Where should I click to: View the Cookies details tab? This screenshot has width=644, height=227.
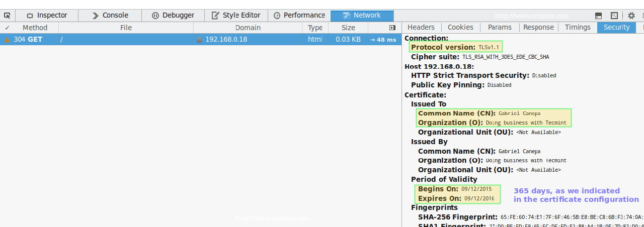pos(460,28)
